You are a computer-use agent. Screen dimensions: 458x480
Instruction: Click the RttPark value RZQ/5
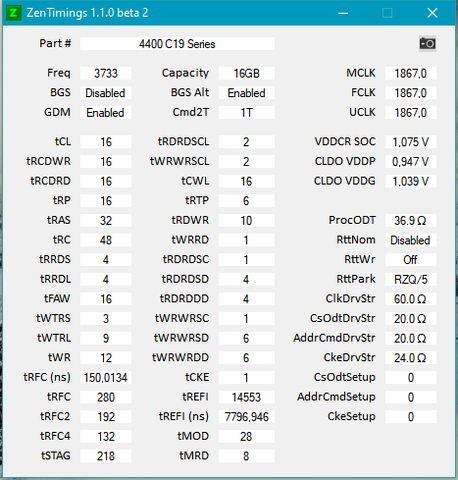(x=411, y=279)
